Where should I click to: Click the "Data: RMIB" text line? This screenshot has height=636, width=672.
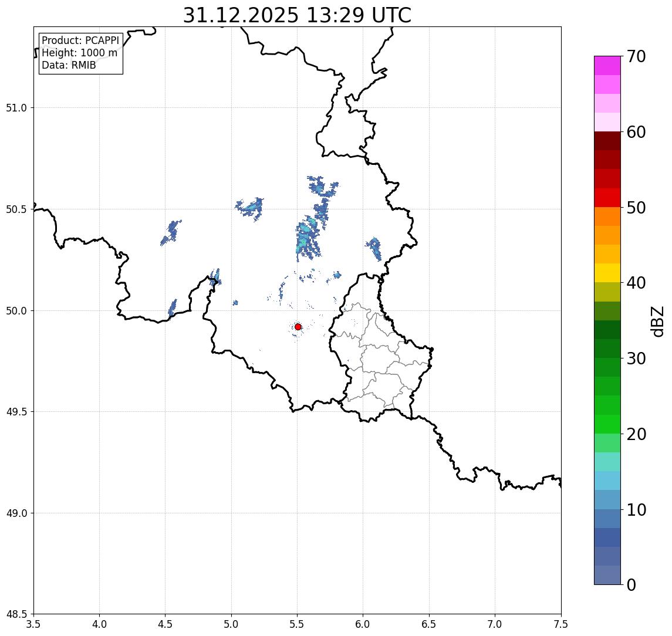pos(69,65)
